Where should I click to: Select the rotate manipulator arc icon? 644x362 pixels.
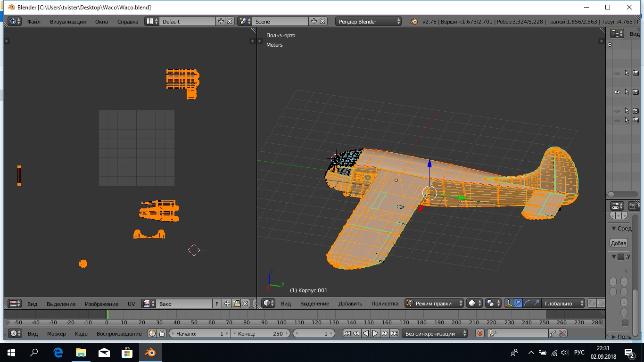(528, 304)
